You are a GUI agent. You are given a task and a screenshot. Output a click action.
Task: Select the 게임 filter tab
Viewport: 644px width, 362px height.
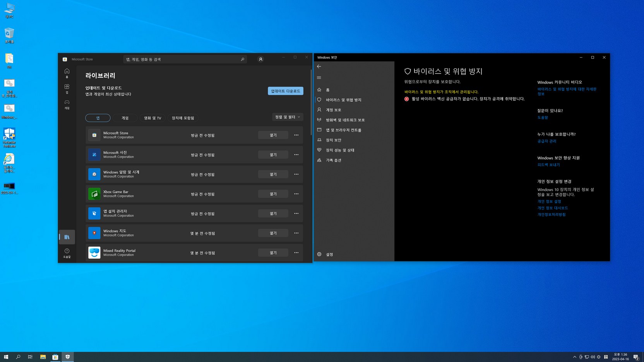click(125, 118)
